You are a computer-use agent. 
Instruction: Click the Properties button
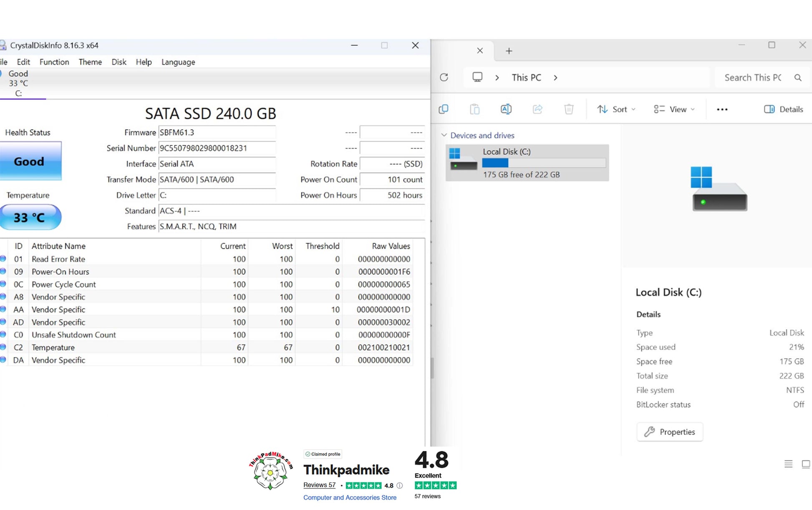(670, 432)
